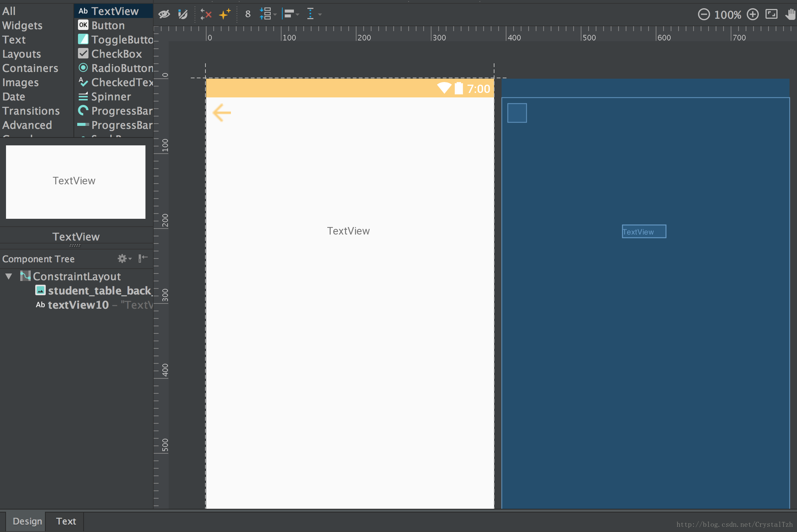Click orange back arrow in design preview
Screen dimensions: 797x532
[x=222, y=113]
